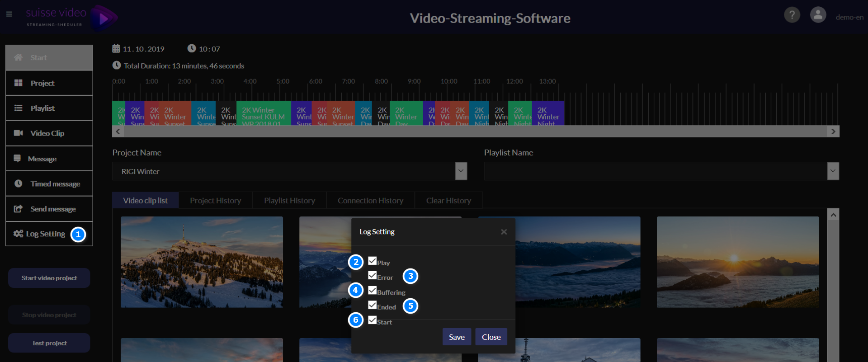This screenshot has width=868, height=362.
Task: Switch to the Project History tab
Action: coord(216,200)
